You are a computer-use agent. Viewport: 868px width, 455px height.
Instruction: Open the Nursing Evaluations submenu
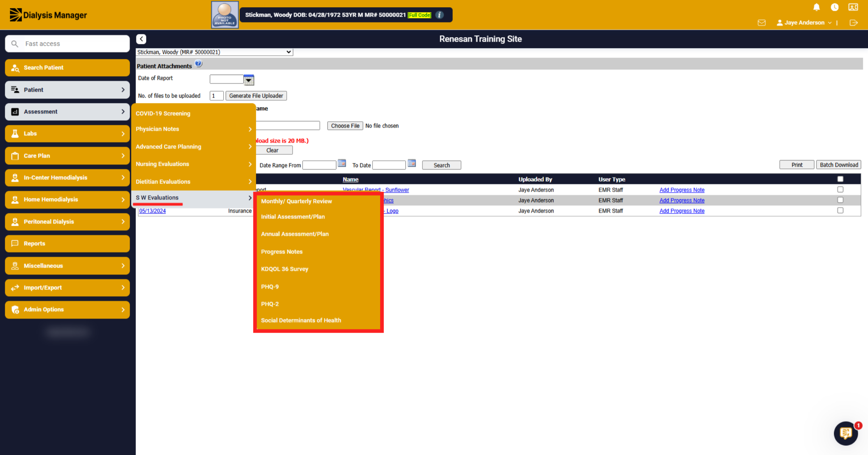[x=193, y=164]
